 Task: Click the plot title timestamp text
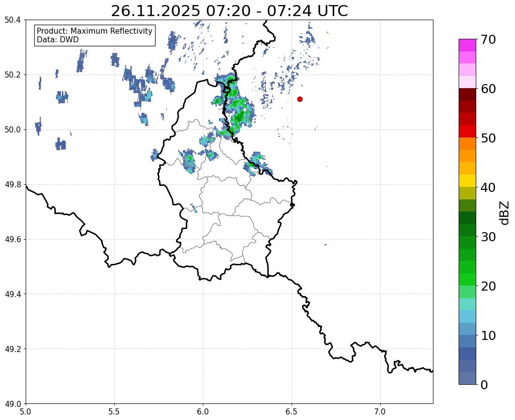click(x=229, y=11)
